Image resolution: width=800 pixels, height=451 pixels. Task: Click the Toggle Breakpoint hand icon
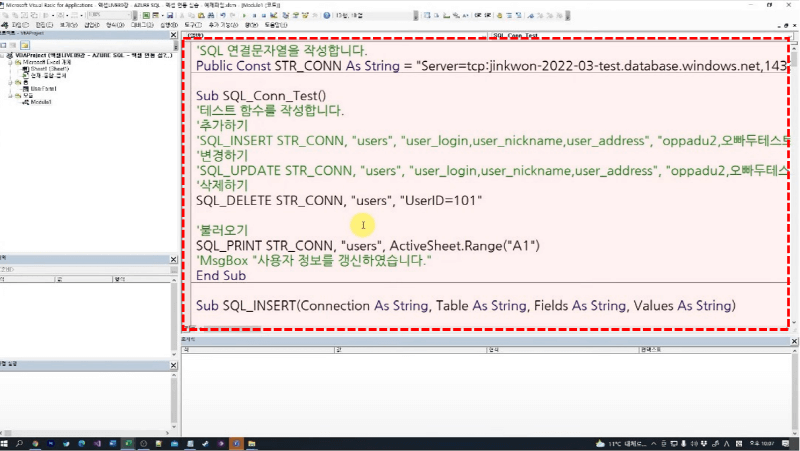499,15
